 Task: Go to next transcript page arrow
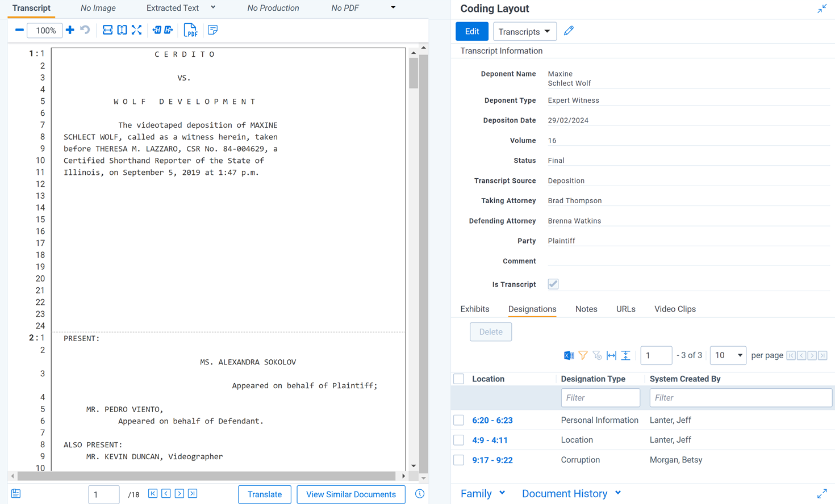(179, 494)
